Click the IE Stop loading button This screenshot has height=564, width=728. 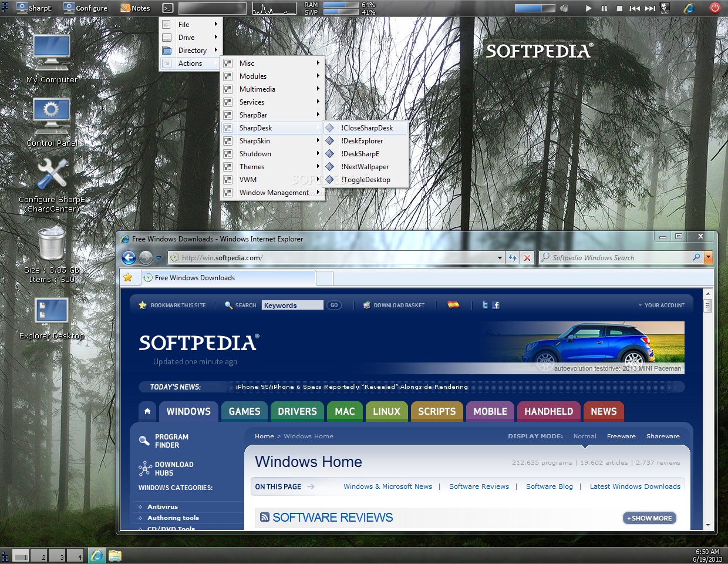click(527, 258)
